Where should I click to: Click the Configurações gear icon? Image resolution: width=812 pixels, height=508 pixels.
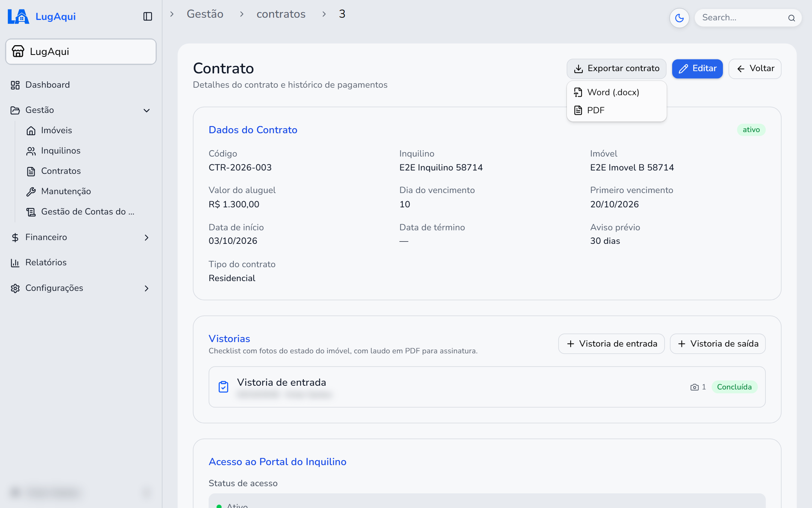pyautogui.click(x=15, y=288)
